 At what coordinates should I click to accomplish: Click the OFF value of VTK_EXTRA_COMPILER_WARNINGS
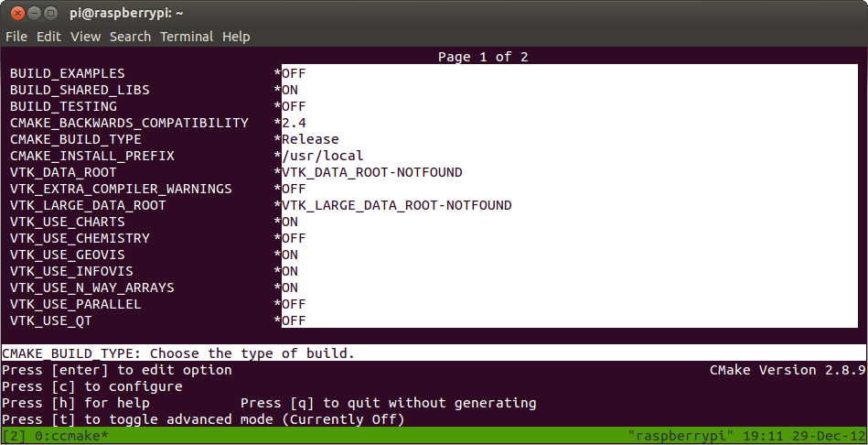coord(294,189)
